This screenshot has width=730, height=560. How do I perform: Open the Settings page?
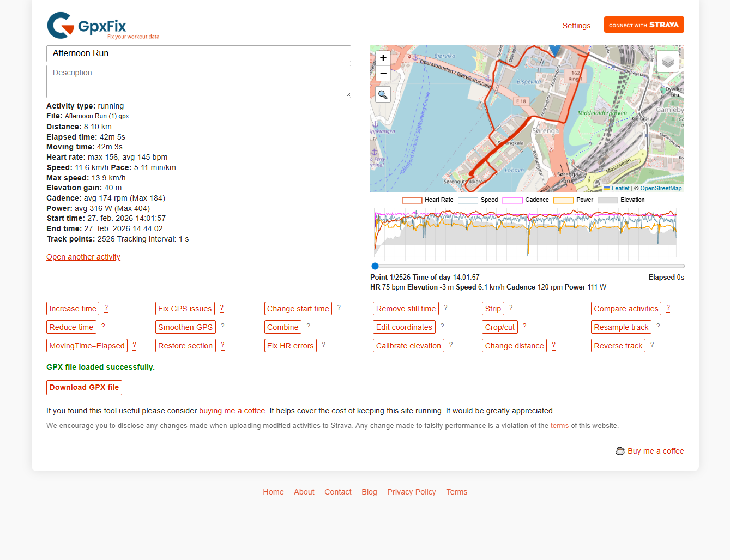[x=576, y=26]
